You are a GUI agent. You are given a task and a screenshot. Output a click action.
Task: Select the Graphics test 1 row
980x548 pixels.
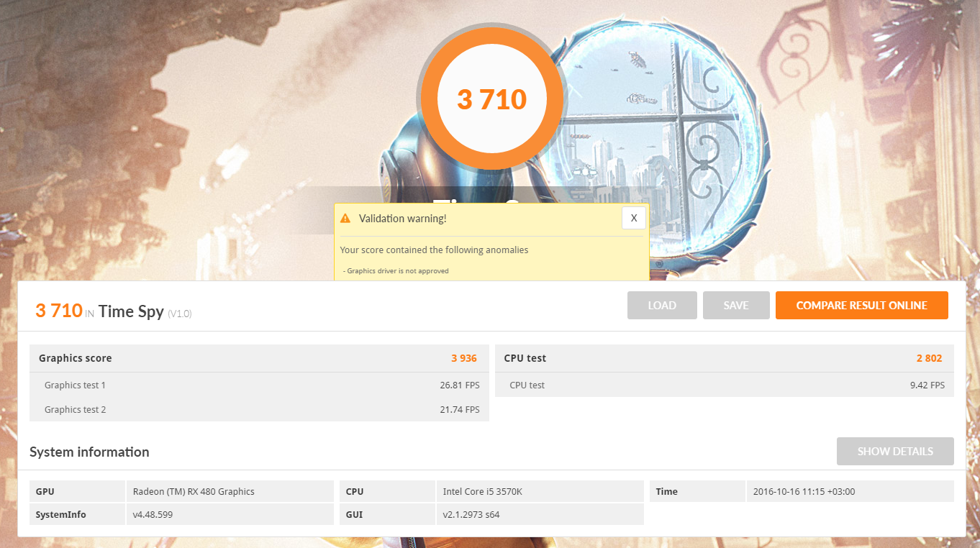coord(259,385)
